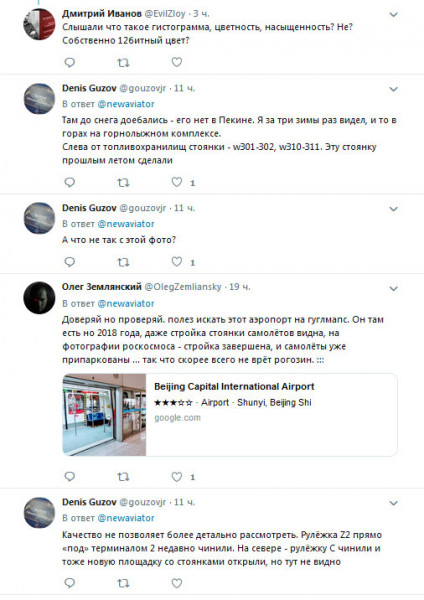The height and width of the screenshot is (600, 424).
Task: Retweet Олег Землянский's гуглмапс tweet
Action: [x=123, y=477]
